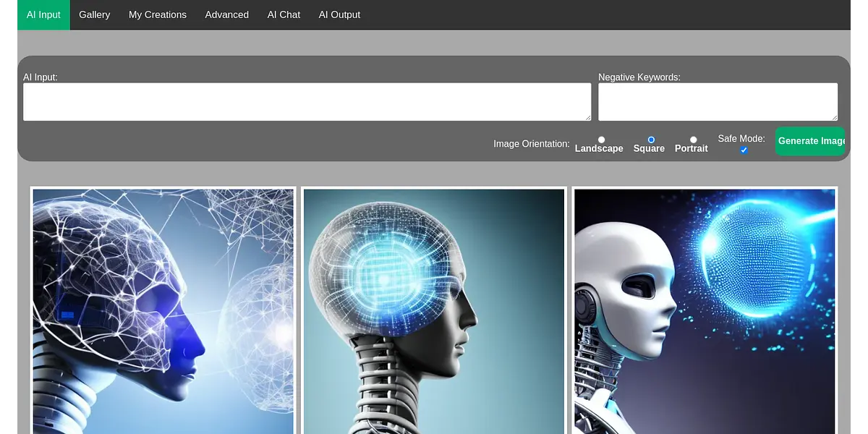The image size is (868, 434).
Task: Click into the Negative Keywords text box
Action: pyautogui.click(x=717, y=101)
